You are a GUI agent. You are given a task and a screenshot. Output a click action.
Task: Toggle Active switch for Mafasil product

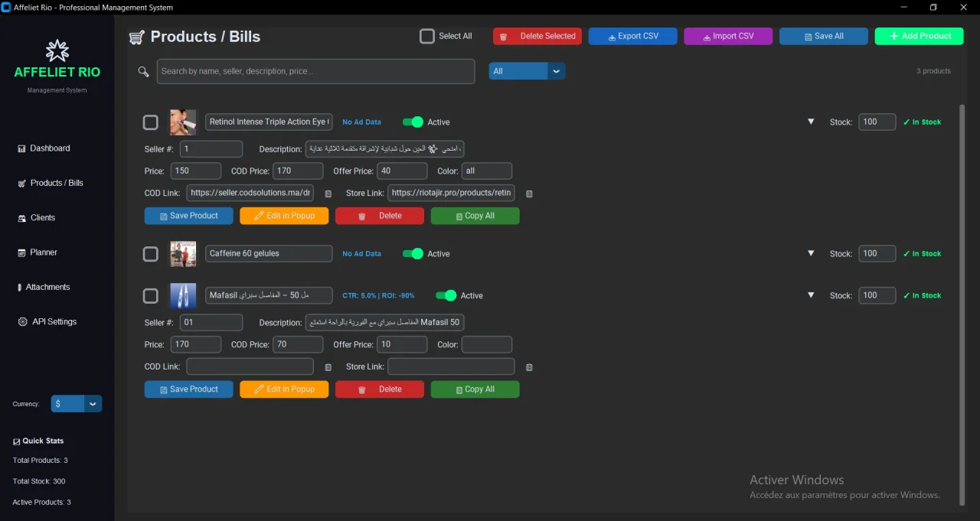click(446, 296)
